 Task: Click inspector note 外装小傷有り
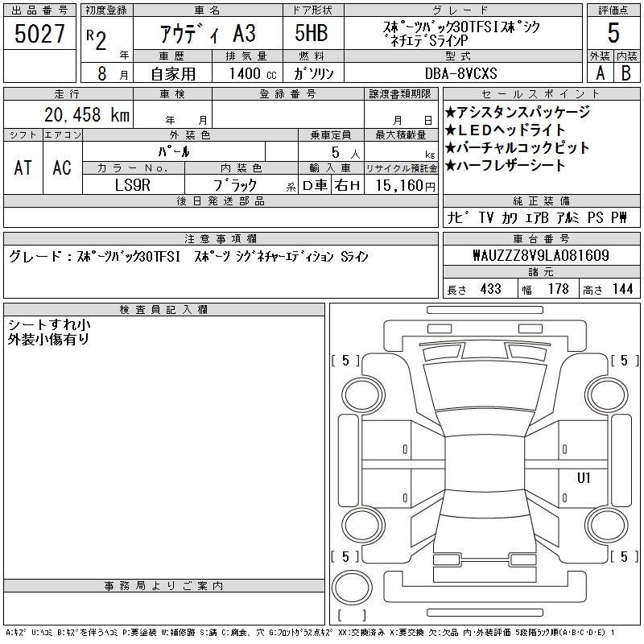pos(48,339)
